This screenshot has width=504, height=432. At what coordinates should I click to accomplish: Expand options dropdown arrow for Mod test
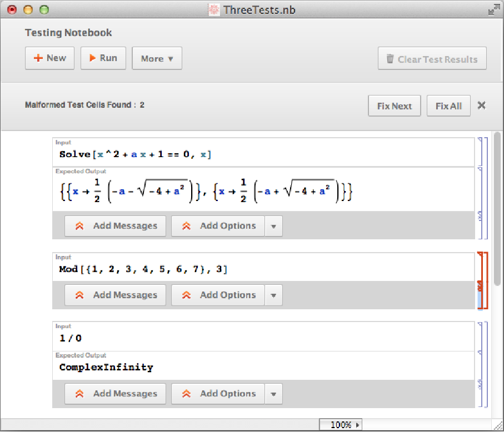pos(273,296)
